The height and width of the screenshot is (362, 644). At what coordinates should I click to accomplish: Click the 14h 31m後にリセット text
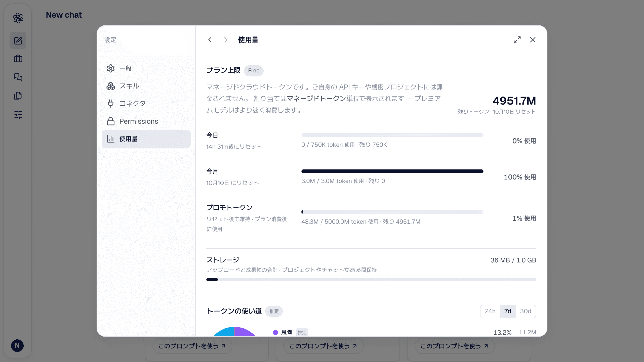click(x=234, y=147)
